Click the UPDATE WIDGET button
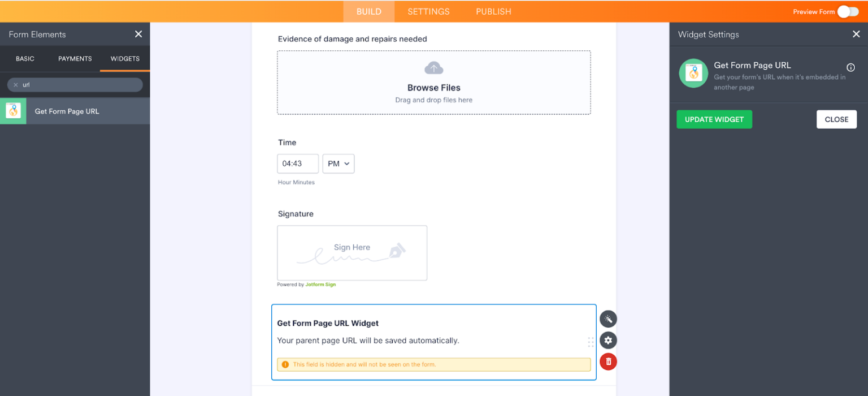This screenshot has height=396, width=868. coord(714,119)
